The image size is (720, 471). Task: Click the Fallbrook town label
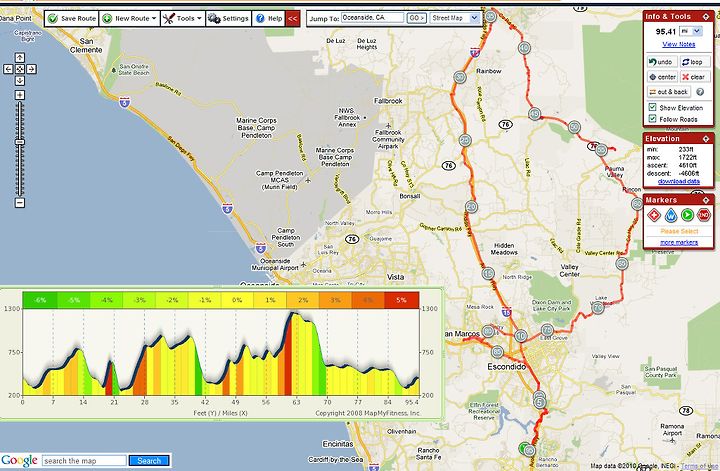pos(388,101)
